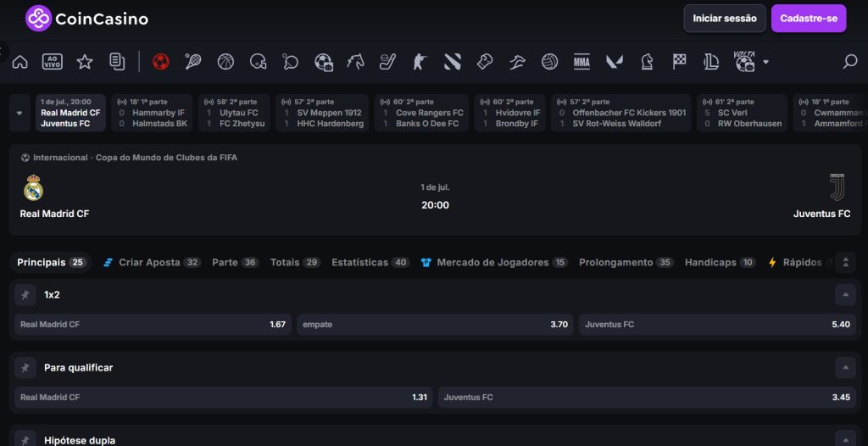Open the Prolongamento tab
The width and height of the screenshot is (868, 446).
(x=626, y=262)
